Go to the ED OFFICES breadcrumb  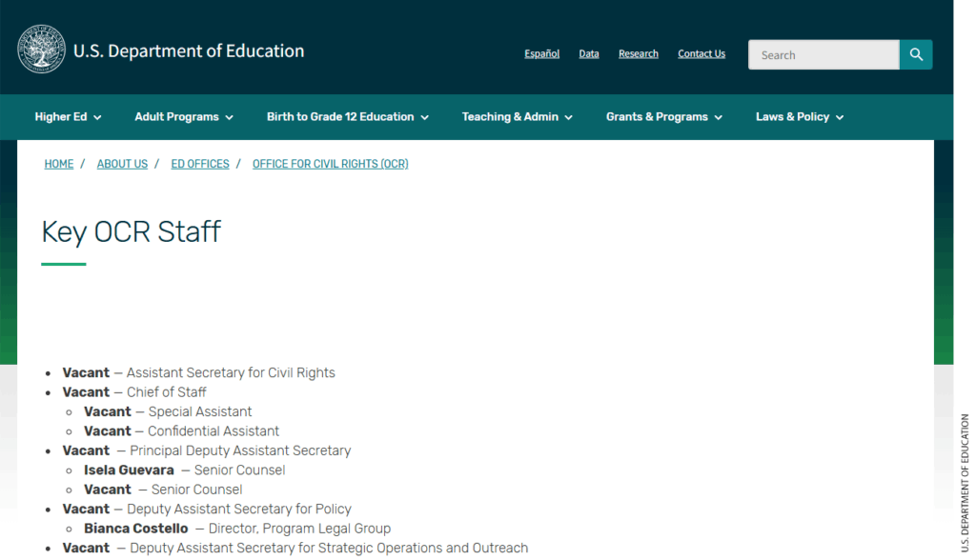click(200, 164)
